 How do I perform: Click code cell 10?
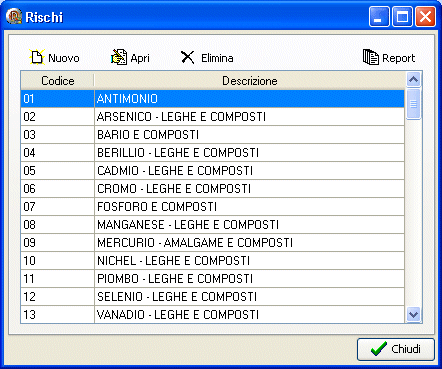57,261
